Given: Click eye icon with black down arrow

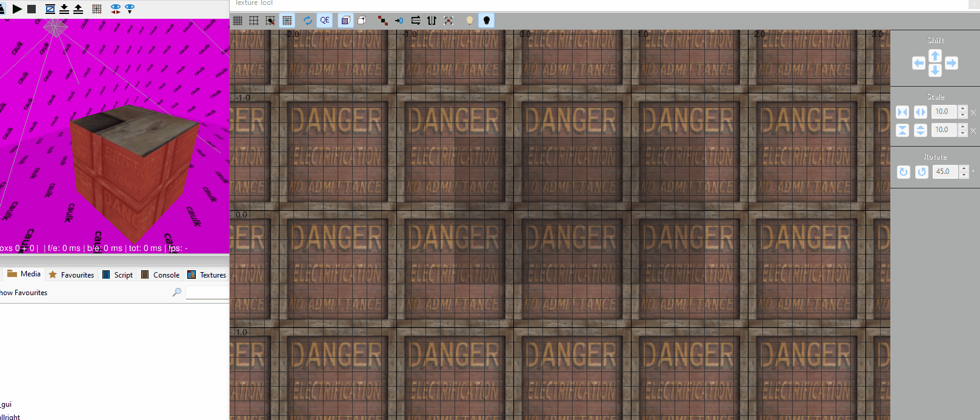Looking at the screenshot, I should [x=130, y=9].
